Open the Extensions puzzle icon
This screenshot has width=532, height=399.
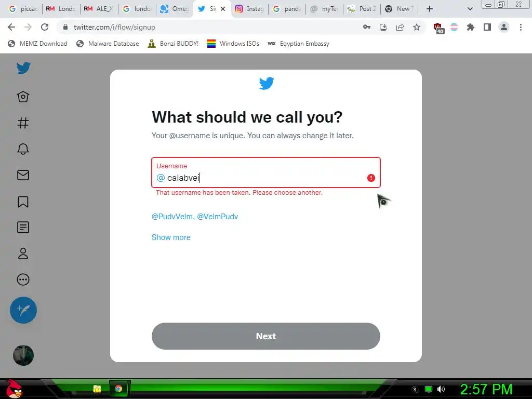coord(470,27)
